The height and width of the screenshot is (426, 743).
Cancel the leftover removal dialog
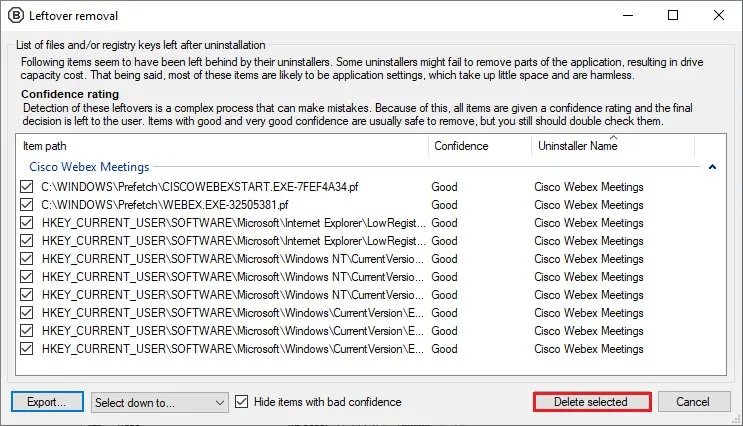click(694, 402)
